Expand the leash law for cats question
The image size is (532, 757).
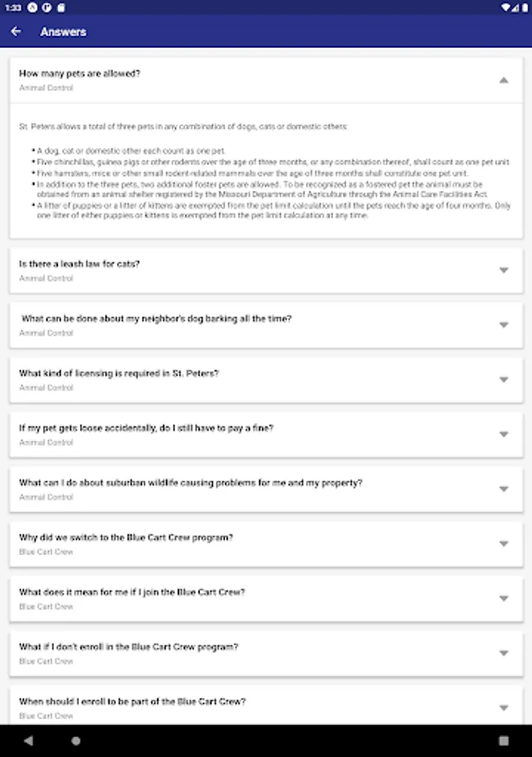(503, 270)
